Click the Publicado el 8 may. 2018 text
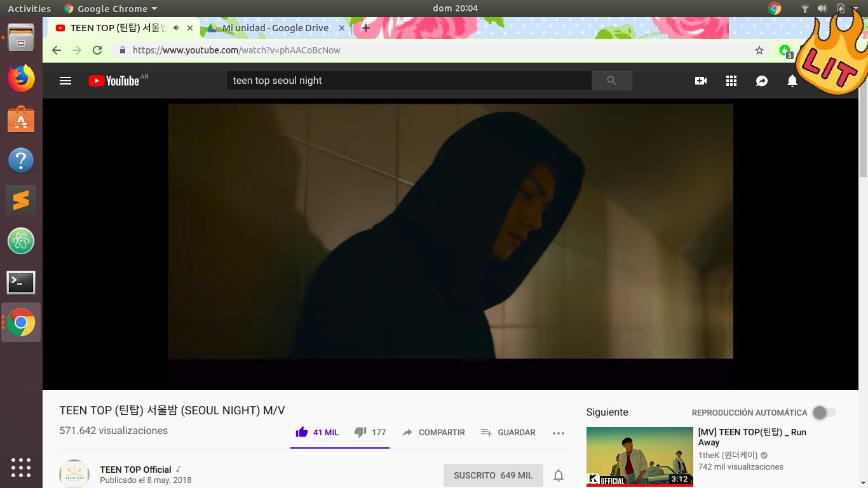 (146, 480)
